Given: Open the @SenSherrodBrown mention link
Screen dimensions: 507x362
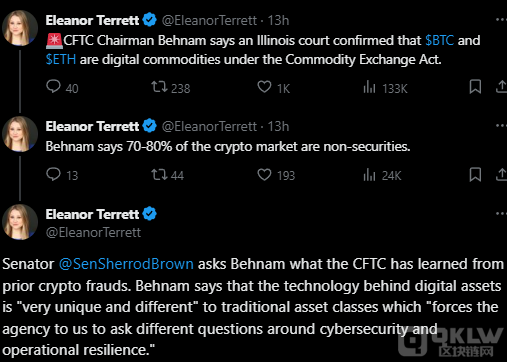Looking at the screenshot, I should [x=126, y=264].
